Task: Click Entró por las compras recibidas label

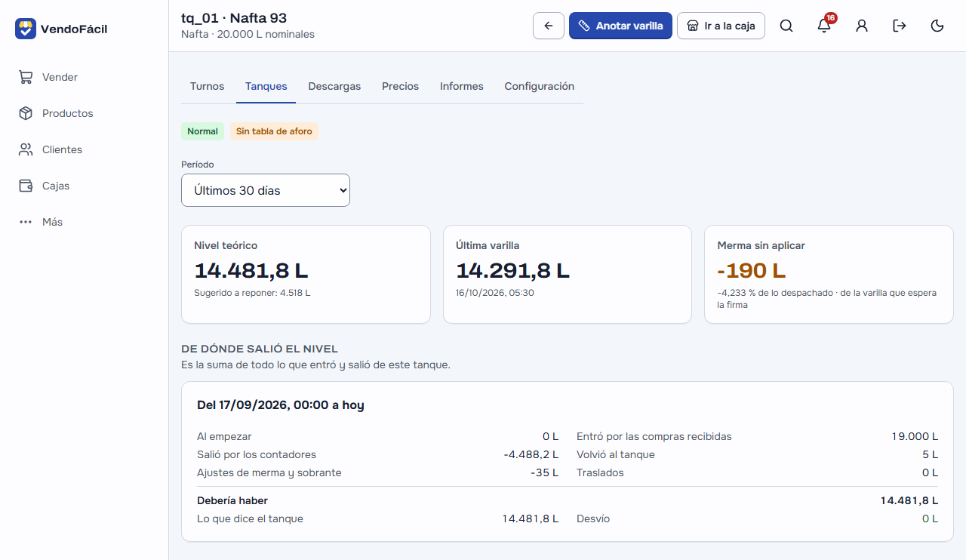Action: (654, 436)
